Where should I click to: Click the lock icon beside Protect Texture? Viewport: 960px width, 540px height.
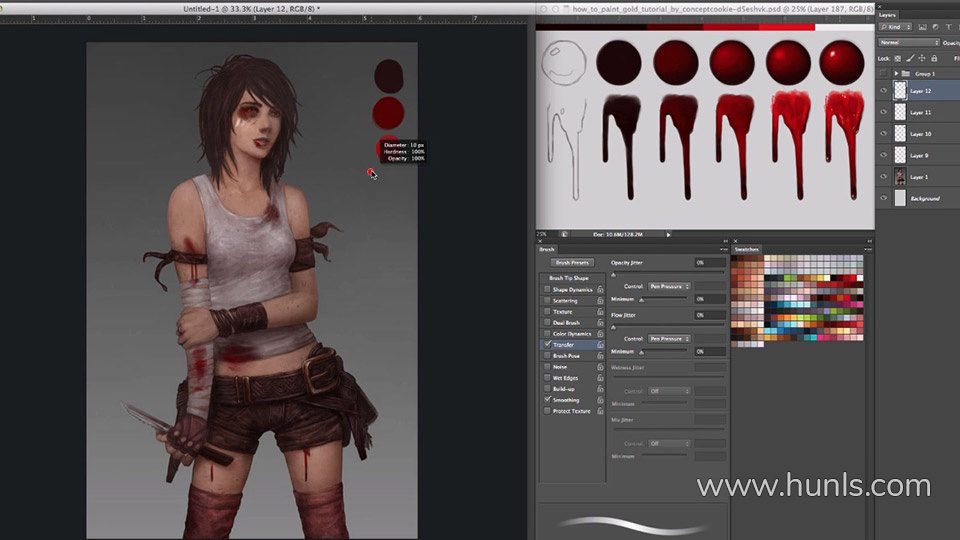click(600, 410)
